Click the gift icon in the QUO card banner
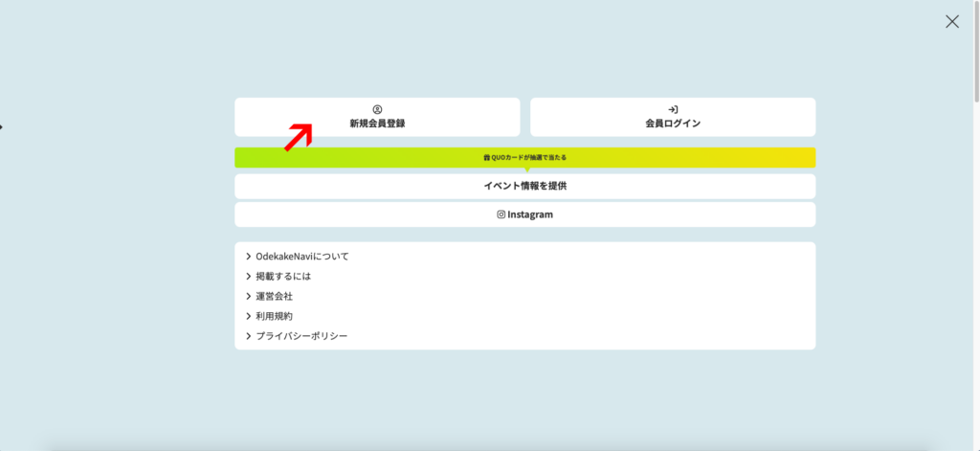The height and width of the screenshot is (451, 980). [x=486, y=158]
